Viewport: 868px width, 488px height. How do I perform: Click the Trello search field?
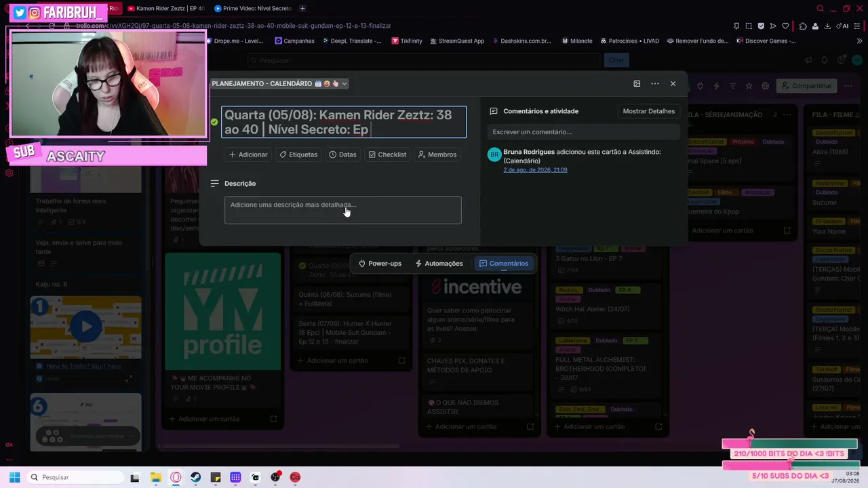[425, 60]
